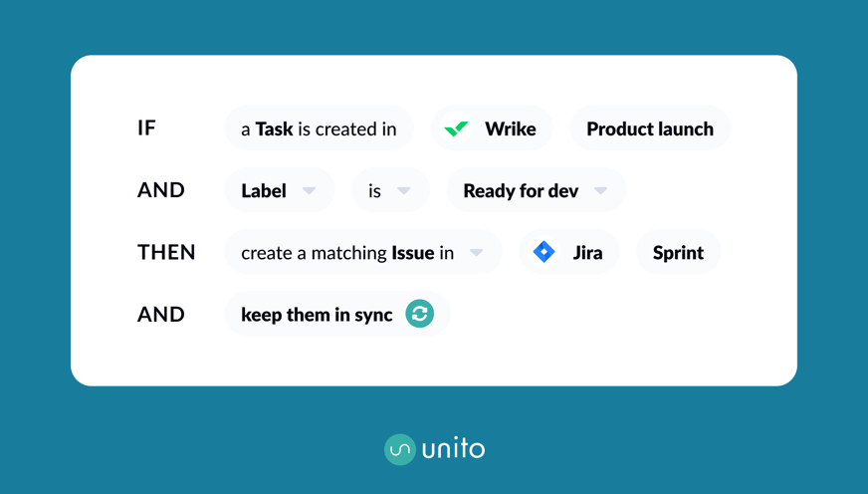The height and width of the screenshot is (494, 868).
Task: Click the Ready for dev value text
Action: 521,190
